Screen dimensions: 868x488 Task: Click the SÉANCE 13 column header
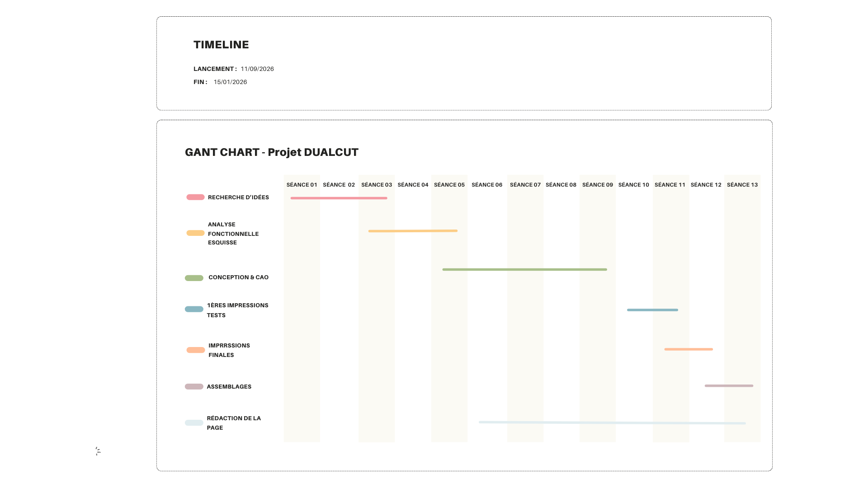(x=742, y=185)
